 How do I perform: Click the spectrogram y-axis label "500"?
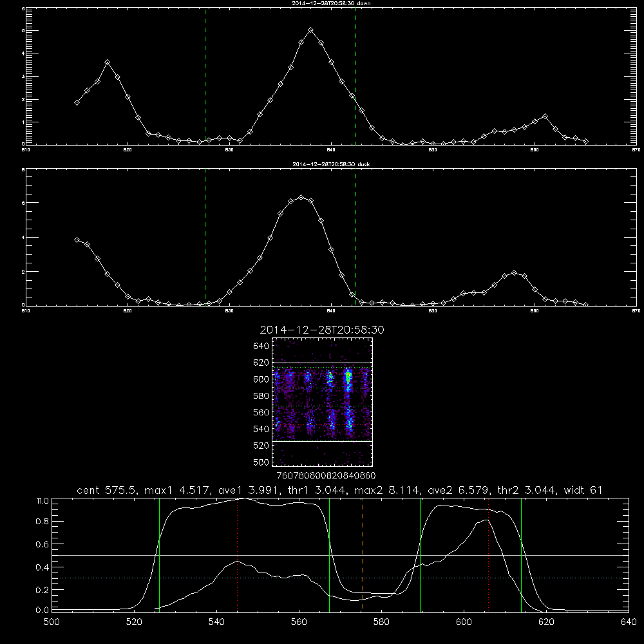261,462
